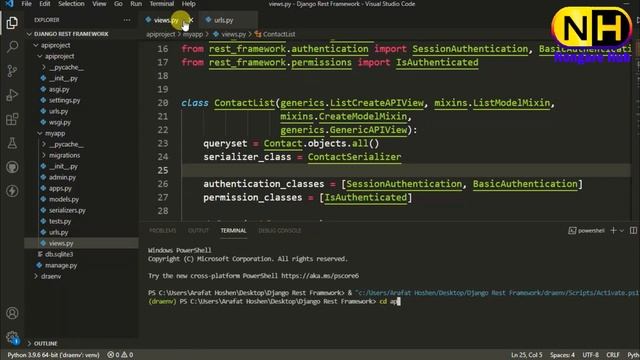Open the Testing flask icon

click(12, 143)
